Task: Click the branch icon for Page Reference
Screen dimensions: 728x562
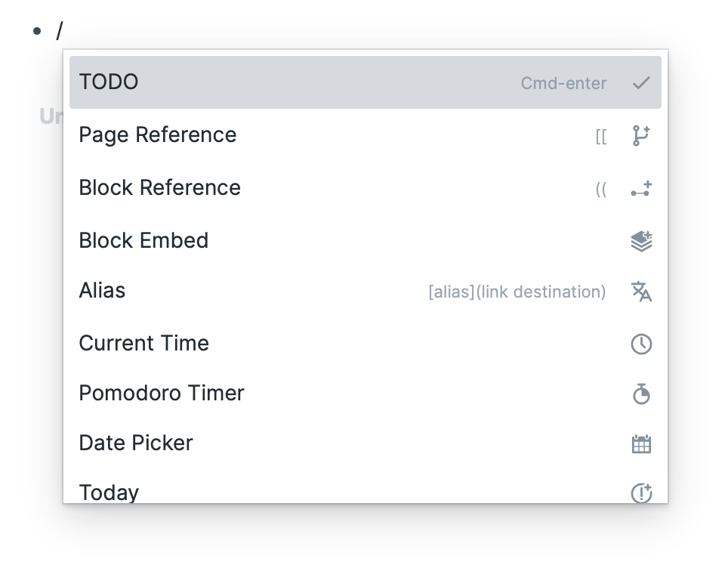Action: 641,136
